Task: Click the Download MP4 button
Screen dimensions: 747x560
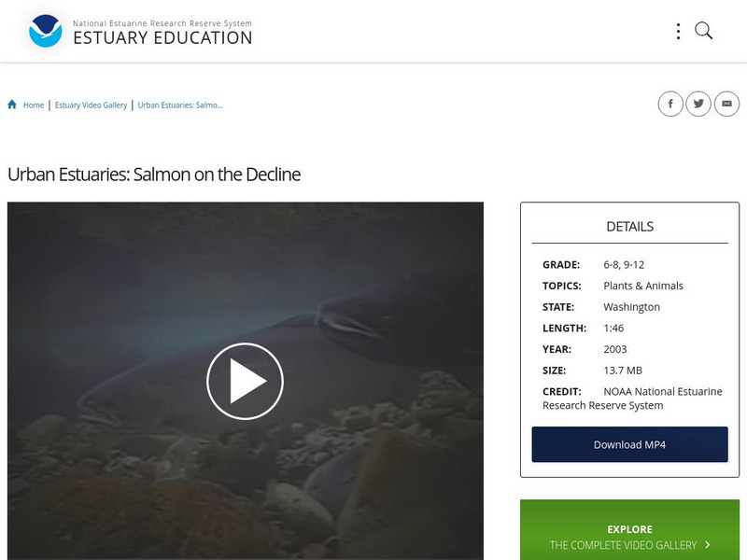Action: click(629, 444)
